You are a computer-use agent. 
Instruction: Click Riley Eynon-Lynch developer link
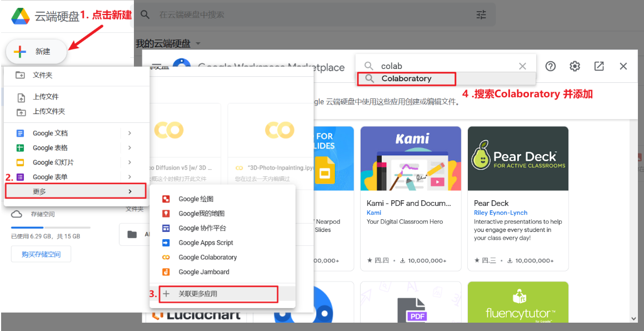pos(501,213)
